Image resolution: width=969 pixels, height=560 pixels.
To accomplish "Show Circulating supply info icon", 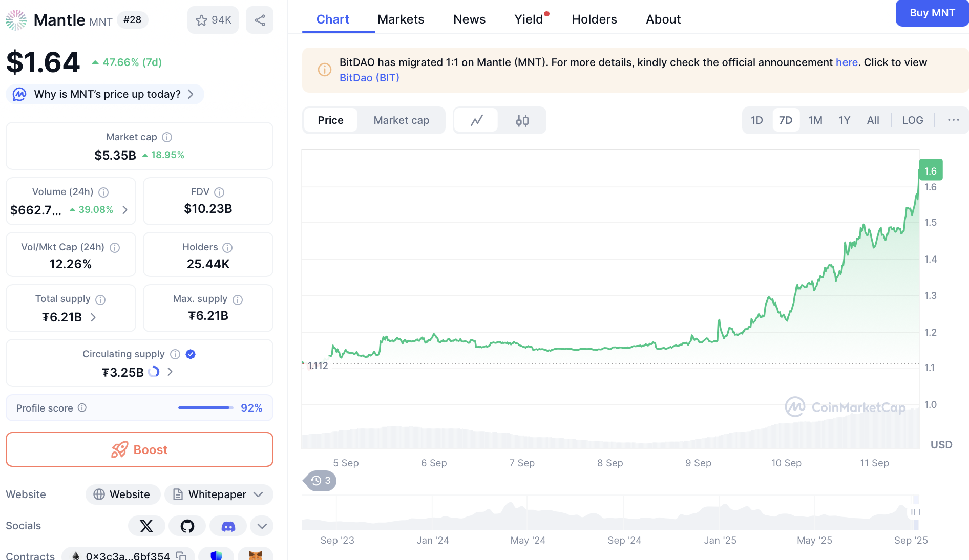I will click(x=175, y=354).
